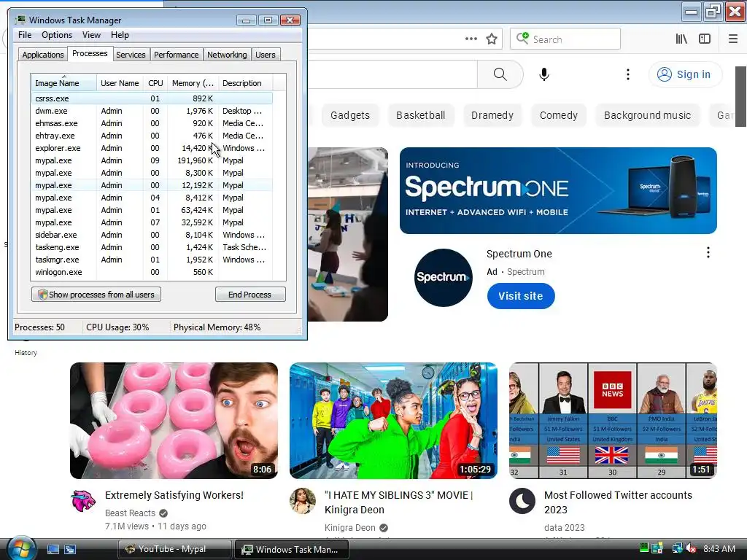Select the Comedy filter chip
The width and height of the screenshot is (747, 560).
[558, 115]
